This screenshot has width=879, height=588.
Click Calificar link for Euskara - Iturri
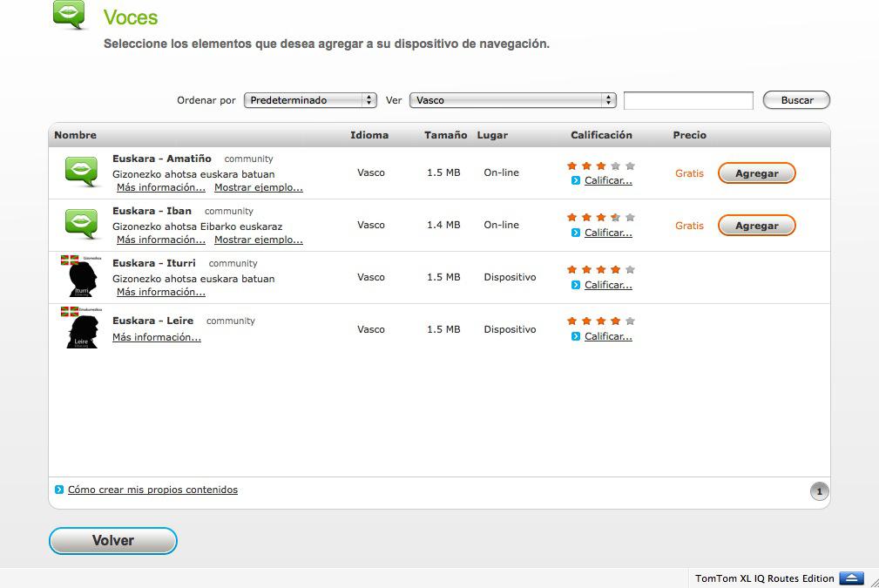tap(608, 285)
